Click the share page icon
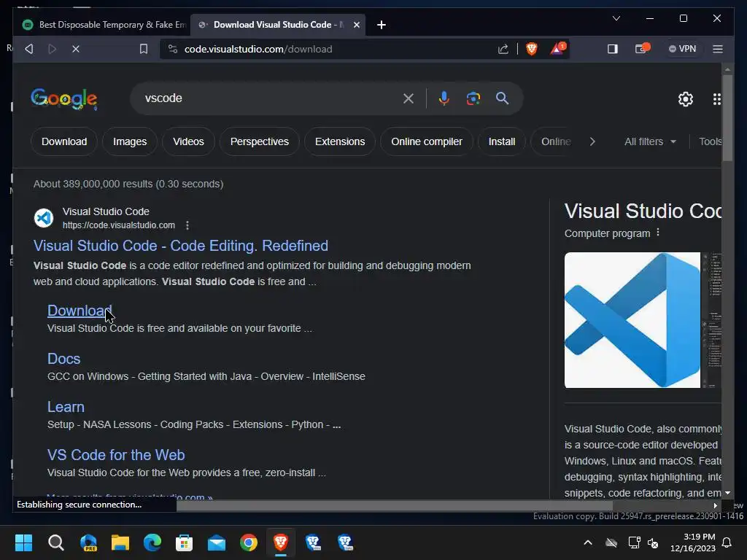Screen dimensions: 747x560 point(503,49)
